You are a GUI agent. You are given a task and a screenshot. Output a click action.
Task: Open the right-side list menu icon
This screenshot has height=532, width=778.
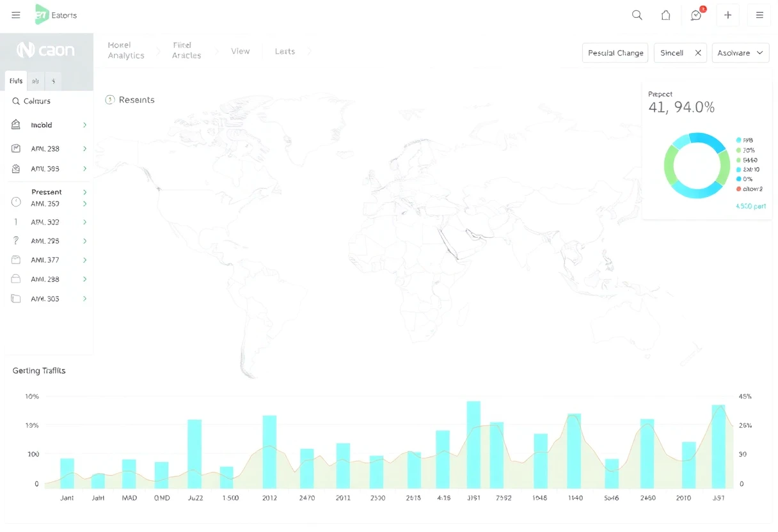point(759,15)
